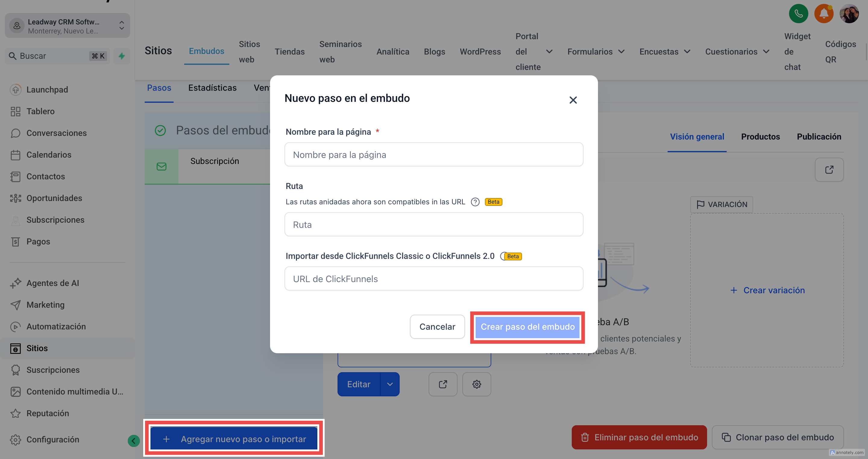The image size is (868, 459).
Task: Click the Ruta help question mark icon
Action: tap(475, 202)
